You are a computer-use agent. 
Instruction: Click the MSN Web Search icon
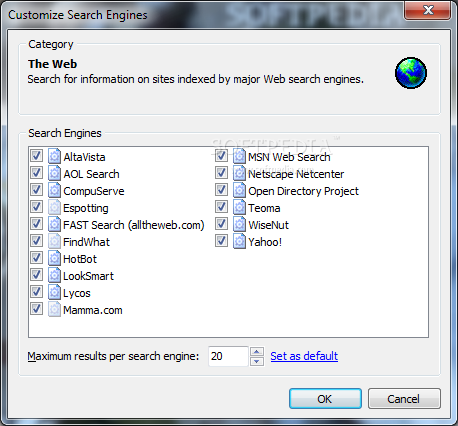[239, 156]
